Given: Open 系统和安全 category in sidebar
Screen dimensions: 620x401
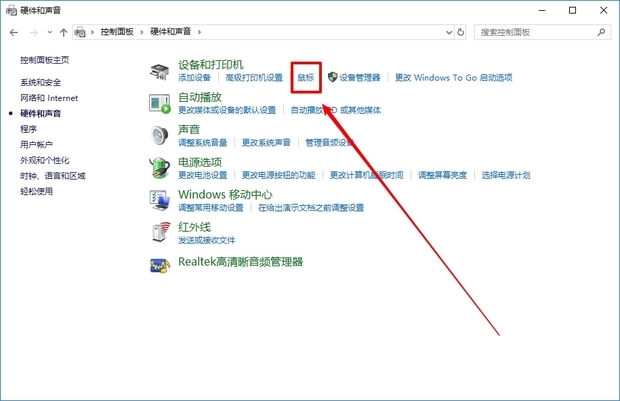Looking at the screenshot, I should [41, 82].
